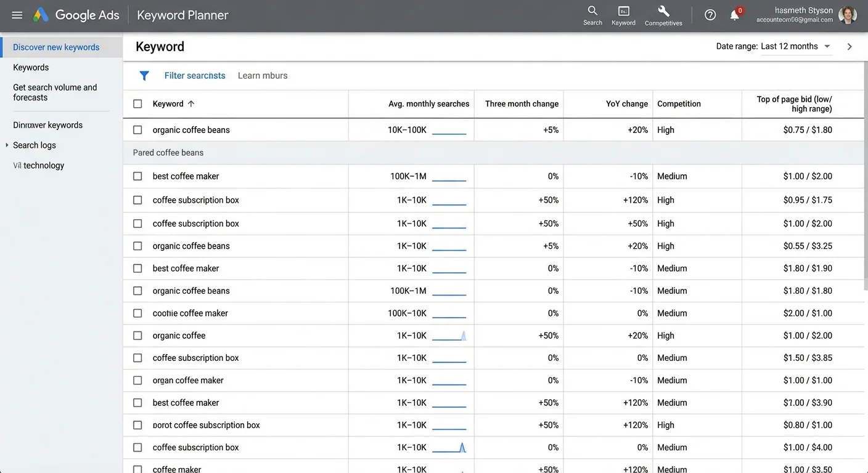Open the help question mark icon
The width and height of the screenshot is (868, 473).
pyautogui.click(x=710, y=15)
